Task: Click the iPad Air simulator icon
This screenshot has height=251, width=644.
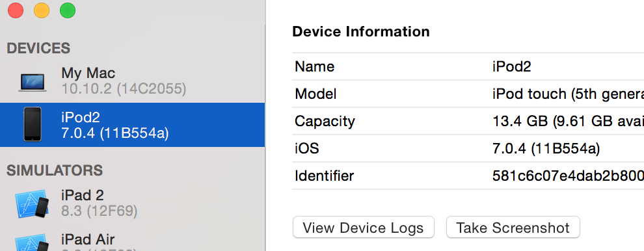Action: point(32,243)
